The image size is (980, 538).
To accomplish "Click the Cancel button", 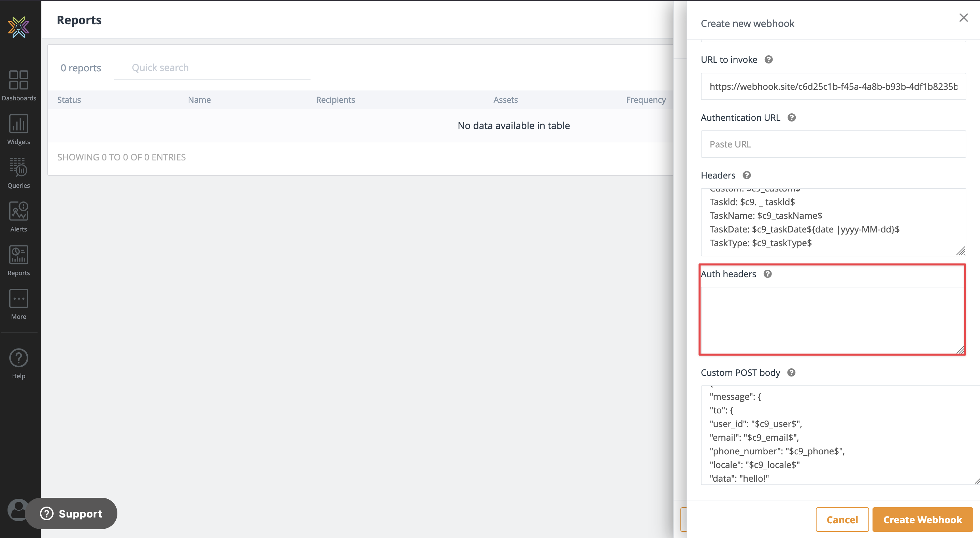I will pyautogui.click(x=842, y=519).
